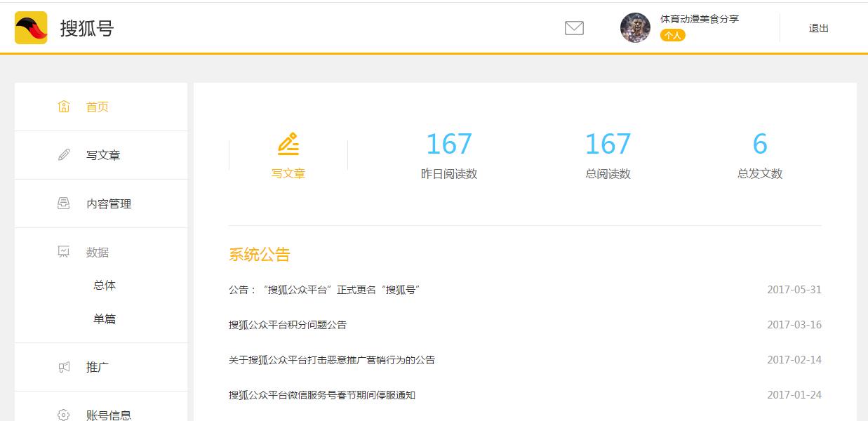Screen dimensions: 868x421
Task: Click the 总发文数 label
Action: coord(760,174)
